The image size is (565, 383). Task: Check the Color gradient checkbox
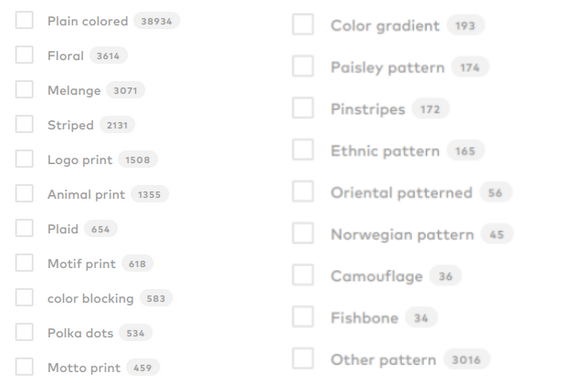(303, 25)
